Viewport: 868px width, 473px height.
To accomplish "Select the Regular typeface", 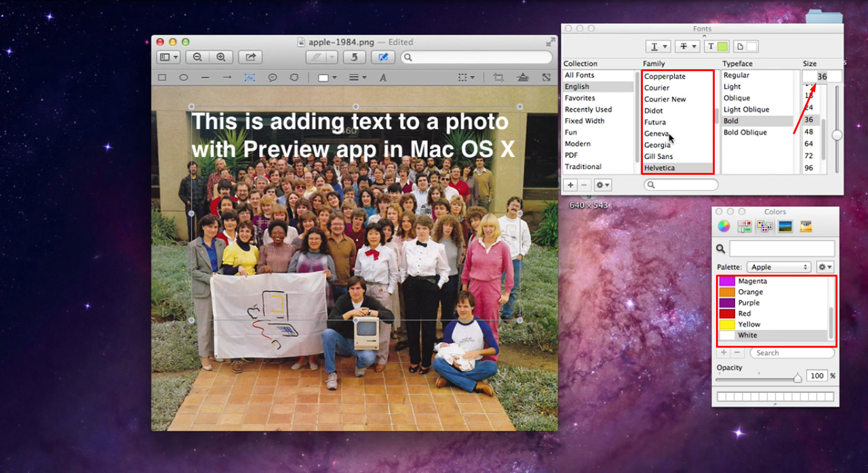I will click(736, 75).
